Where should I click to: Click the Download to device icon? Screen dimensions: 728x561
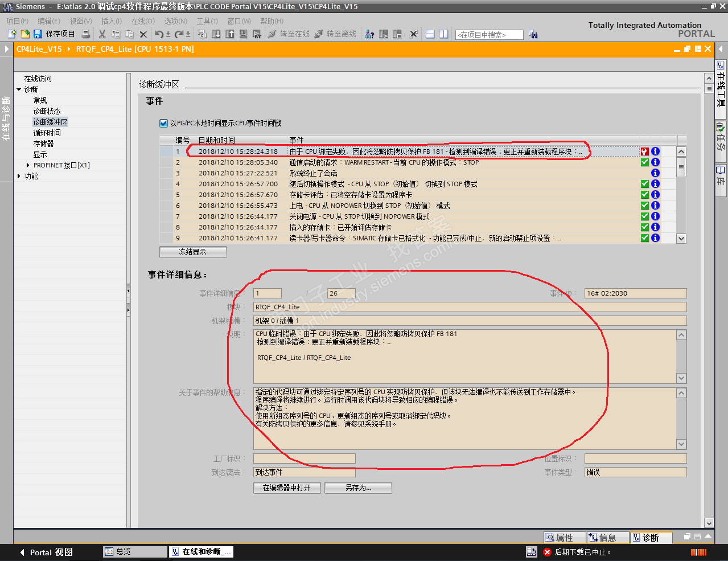216,34
